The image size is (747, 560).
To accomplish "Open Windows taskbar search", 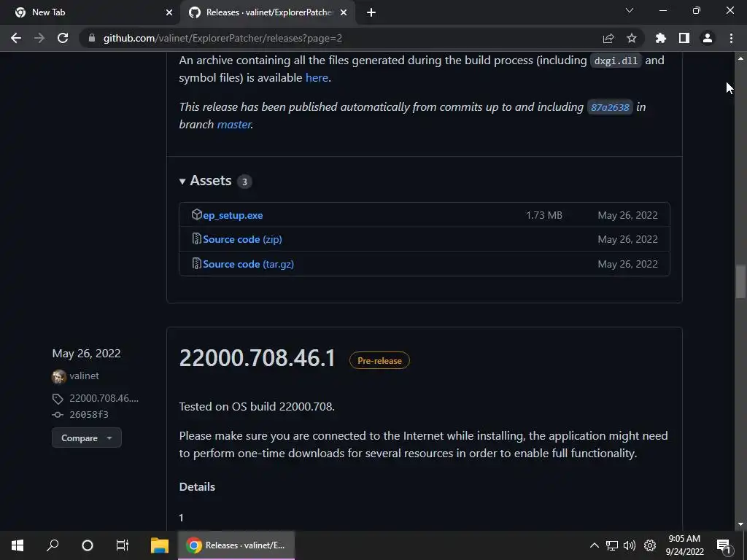I will coord(53,545).
